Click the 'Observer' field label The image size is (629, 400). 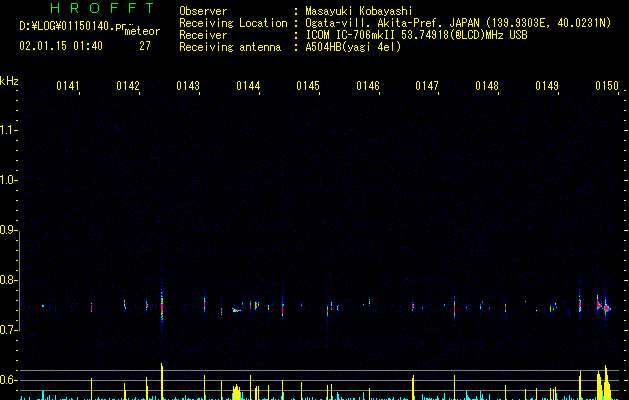pos(203,11)
